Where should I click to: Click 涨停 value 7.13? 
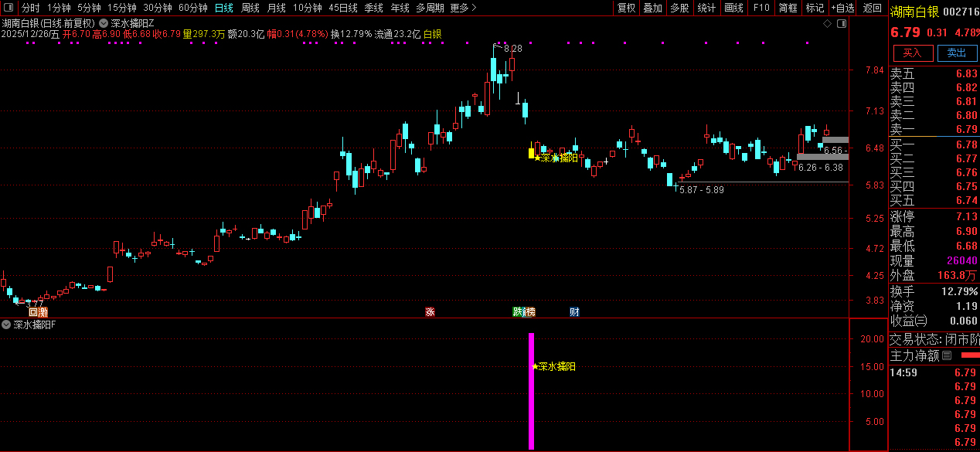(x=966, y=216)
